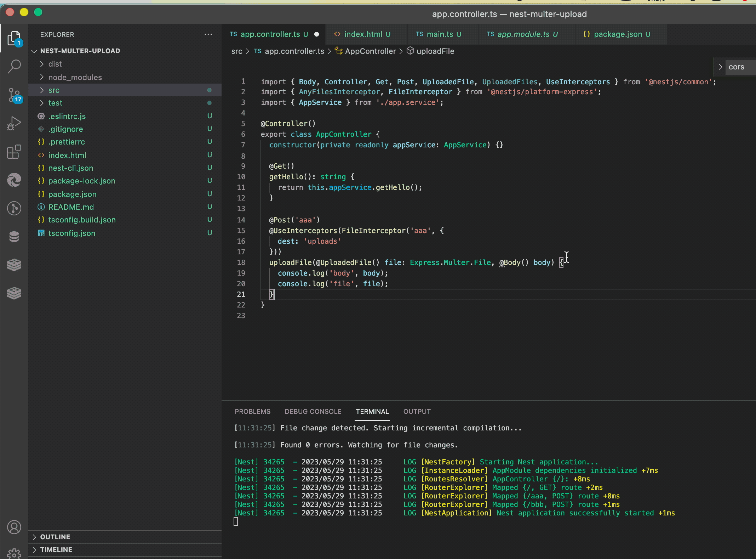Screen dimensions: 756x559
Task: Open the Run and Debug view
Action: click(x=14, y=123)
